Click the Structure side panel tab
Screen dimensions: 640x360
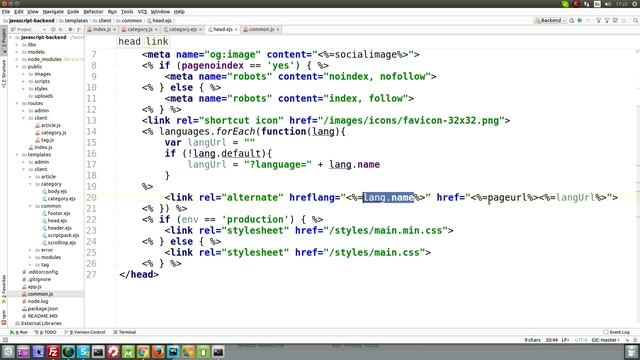4,74
